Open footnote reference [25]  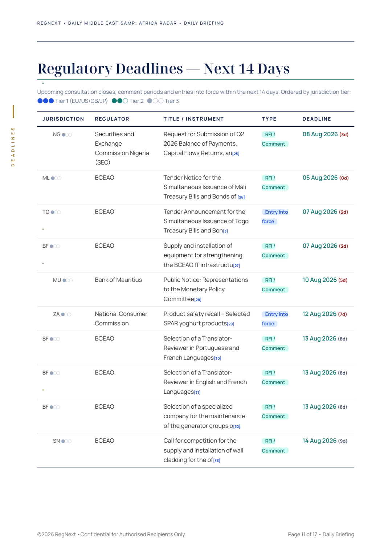(x=236, y=154)
